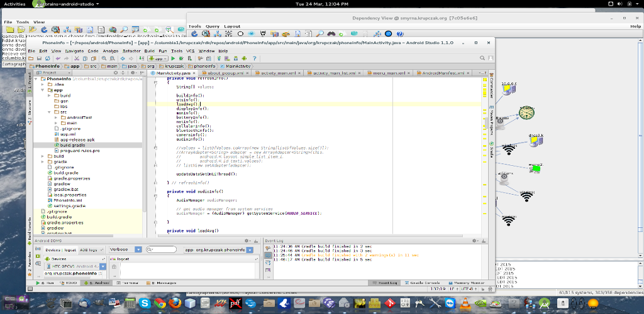
Task: Open the Project panel settings gear
Action: point(134,73)
